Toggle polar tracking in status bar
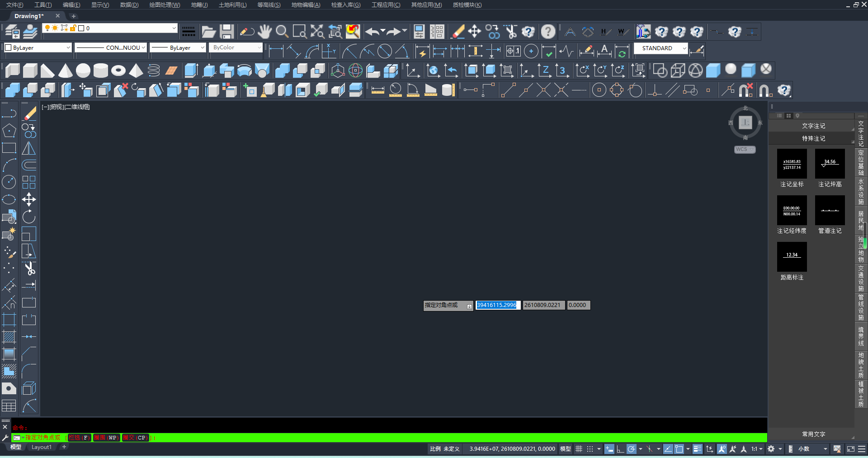The width and height of the screenshot is (868, 458). point(632,449)
